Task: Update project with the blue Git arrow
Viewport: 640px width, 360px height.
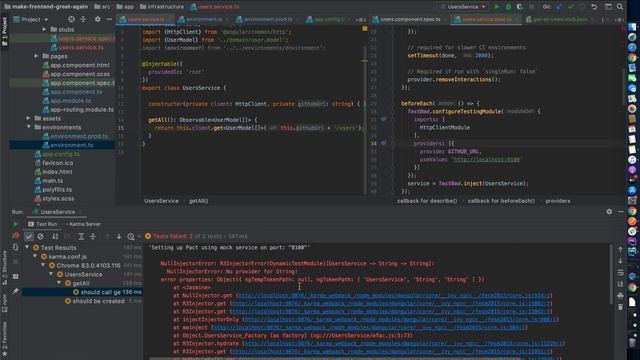Action: click(x=559, y=7)
